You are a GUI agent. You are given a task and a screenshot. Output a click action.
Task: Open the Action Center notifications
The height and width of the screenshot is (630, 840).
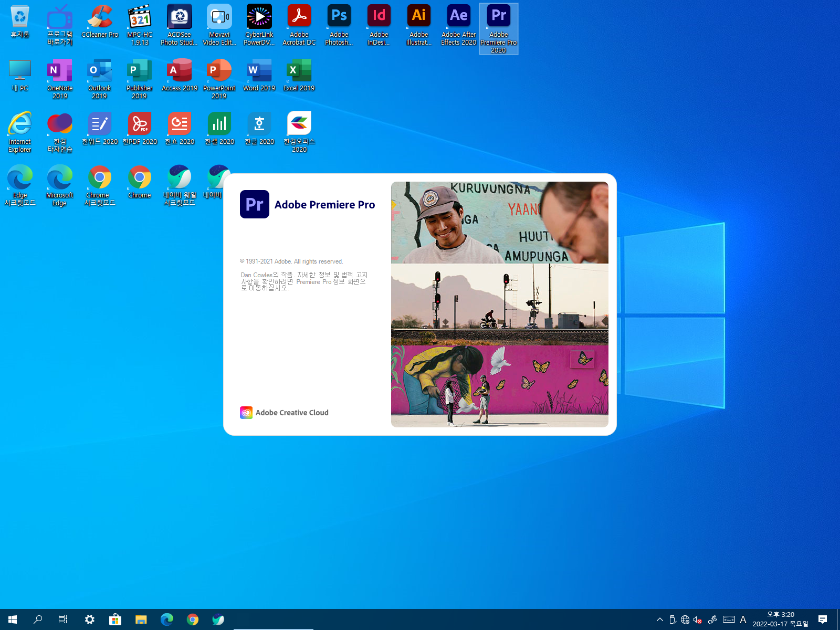click(x=823, y=619)
